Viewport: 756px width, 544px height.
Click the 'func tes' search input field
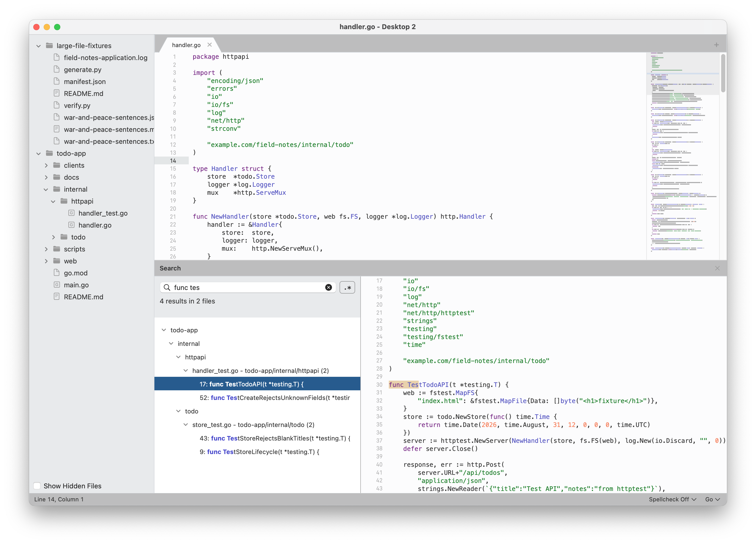tap(248, 287)
